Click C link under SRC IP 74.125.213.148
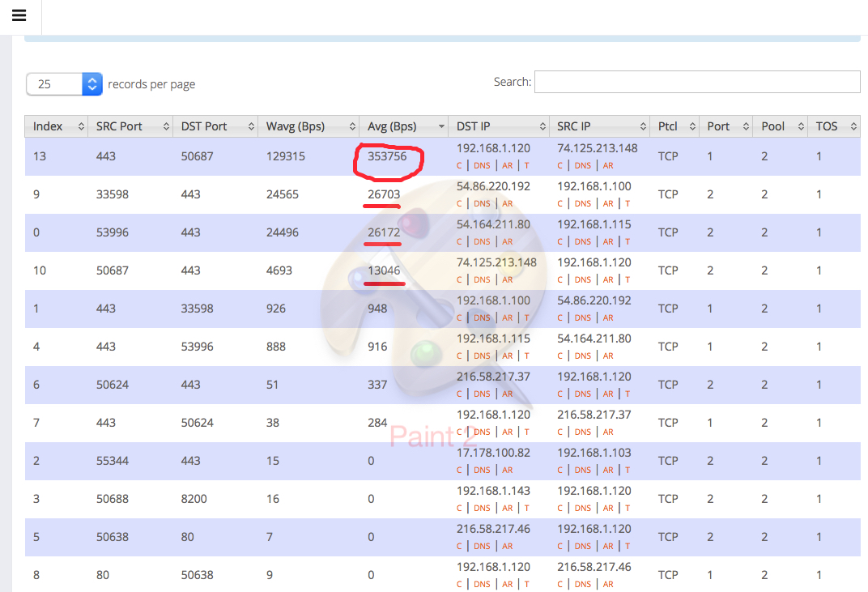Viewport: 868px width, 592px height. pos(560,165)
